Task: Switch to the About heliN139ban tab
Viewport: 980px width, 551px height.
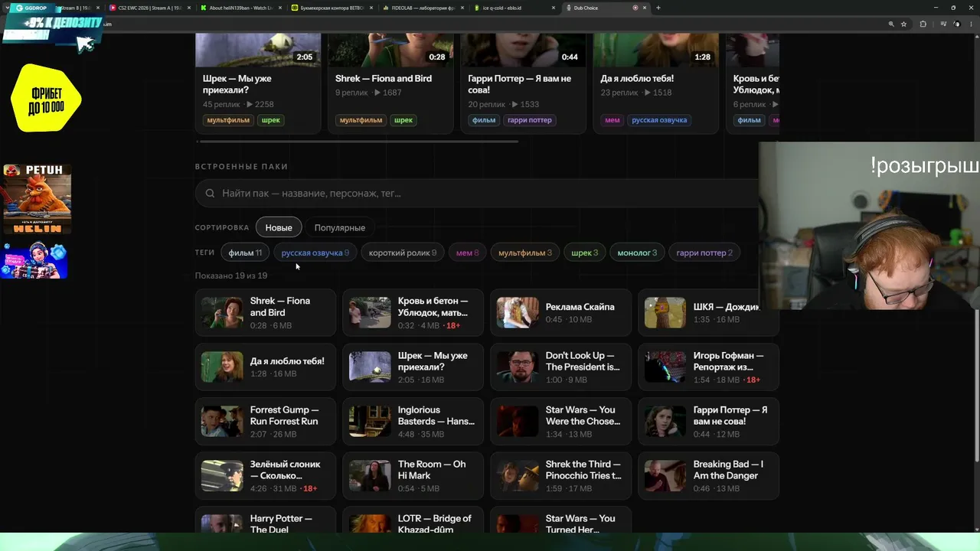Action: point(240,8)
